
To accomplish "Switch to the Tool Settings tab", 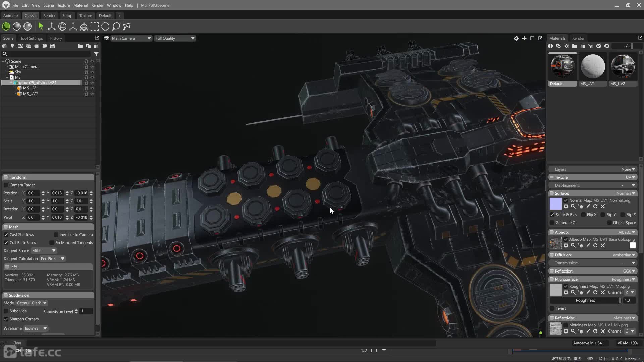I will [32, 38].
